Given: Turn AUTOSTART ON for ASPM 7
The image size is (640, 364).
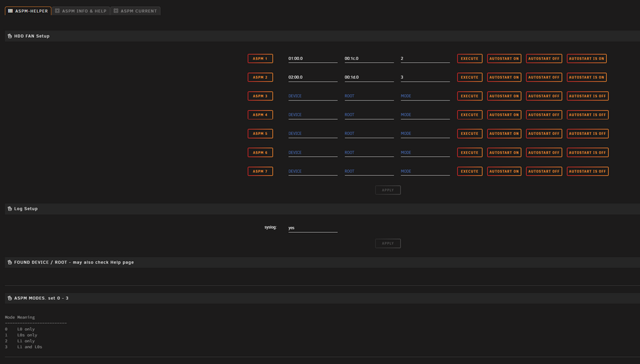Looking at the screenshot, I should click(x=504, y=171).
